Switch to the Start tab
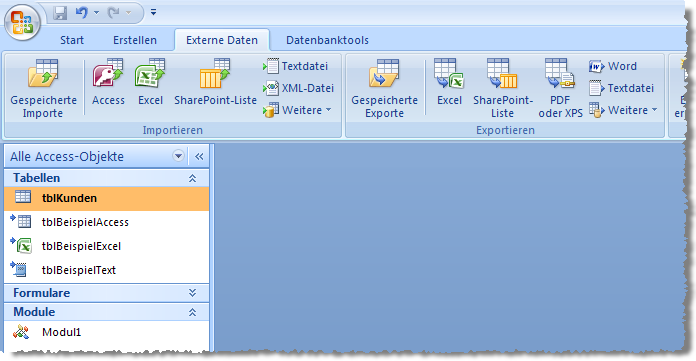 coord(72,40)
